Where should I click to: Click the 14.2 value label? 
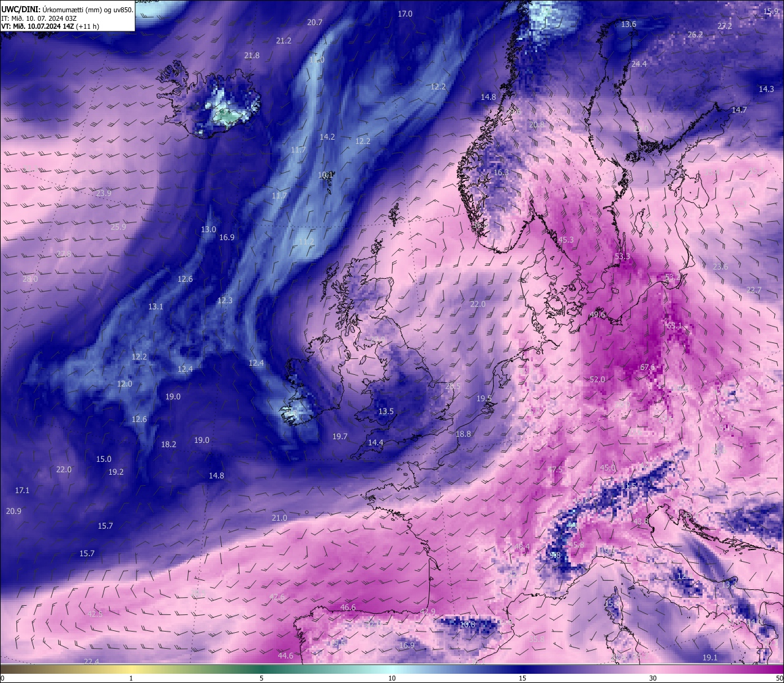tap(327, 137)
